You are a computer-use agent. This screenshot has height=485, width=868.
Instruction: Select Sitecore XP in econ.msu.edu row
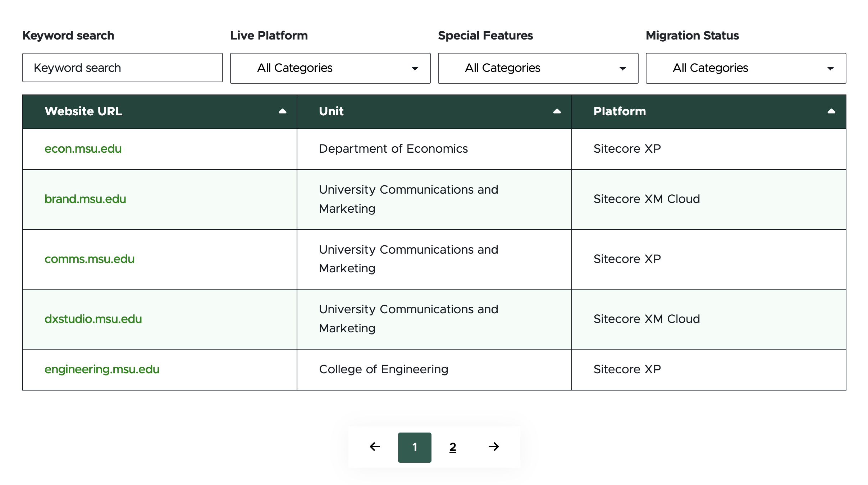(x=709, y=149)
